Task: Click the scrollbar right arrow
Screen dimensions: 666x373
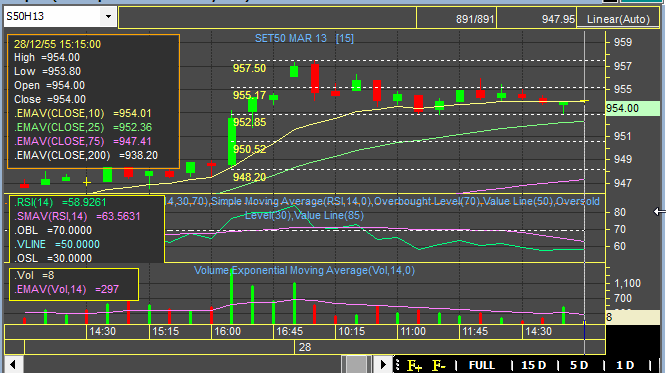Action: point(383,365)
